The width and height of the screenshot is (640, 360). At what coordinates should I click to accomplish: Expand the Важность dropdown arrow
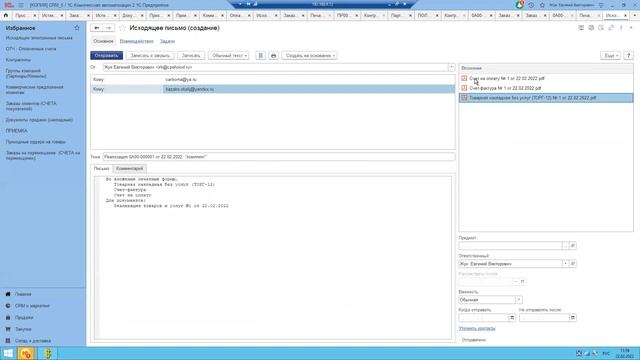518,300
